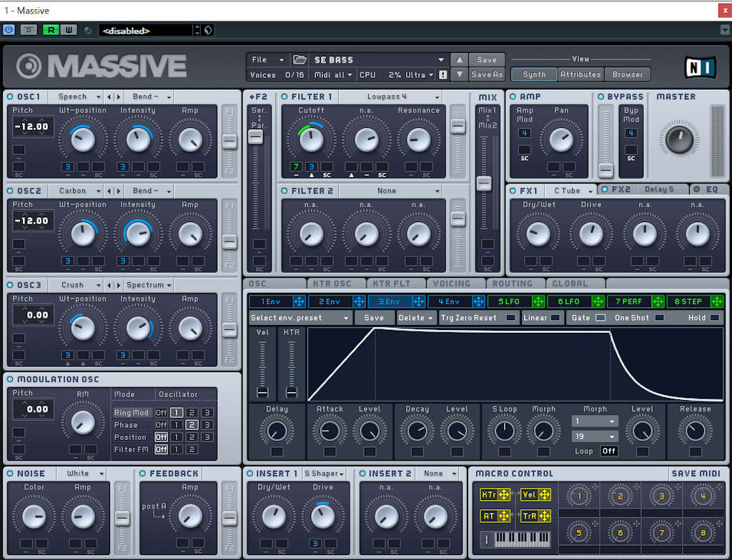Screen dimensions: 732x560
Task: Open OSC3 Spectrum mode dropdown
Action: point(149,285)
